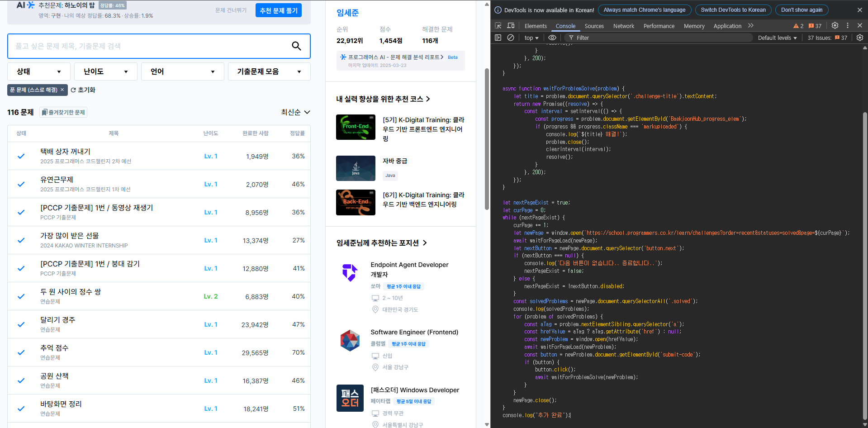
Task: Open the 상태 filter dropdown
Action: click(x=39, y=71)
